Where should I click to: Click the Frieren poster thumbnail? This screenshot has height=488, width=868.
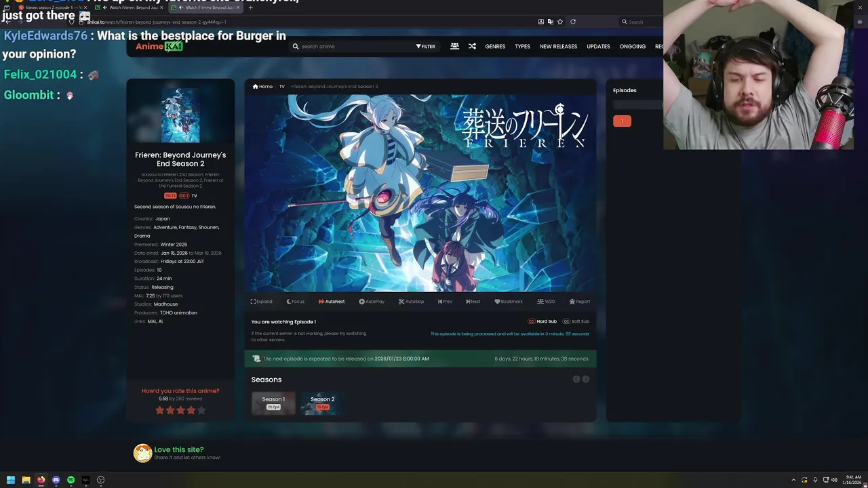180,115
